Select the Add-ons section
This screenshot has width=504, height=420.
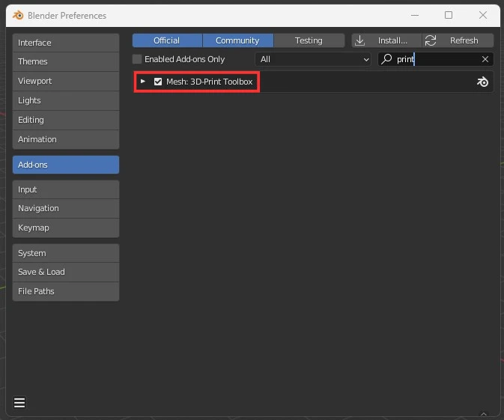coord(66,165)
